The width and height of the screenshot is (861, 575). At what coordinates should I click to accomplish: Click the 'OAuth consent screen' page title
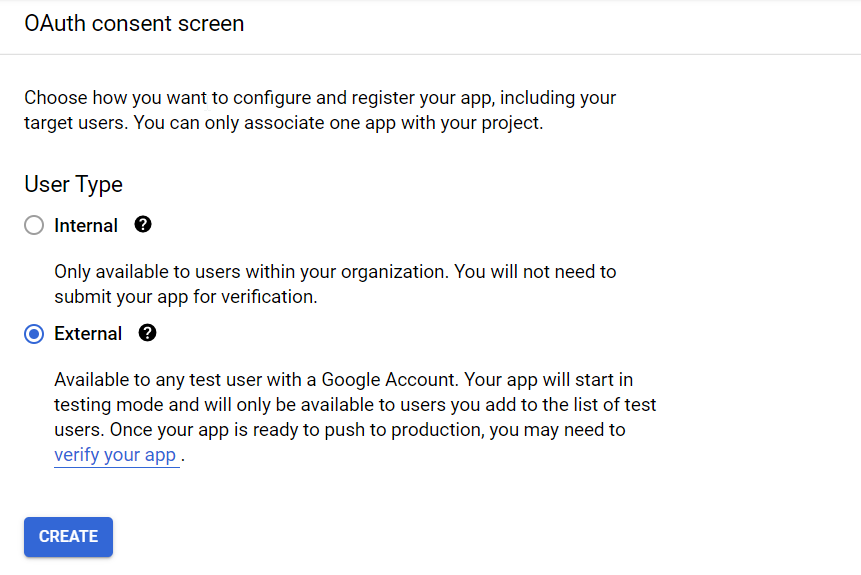pyautogui.click(x=134, y=24)
